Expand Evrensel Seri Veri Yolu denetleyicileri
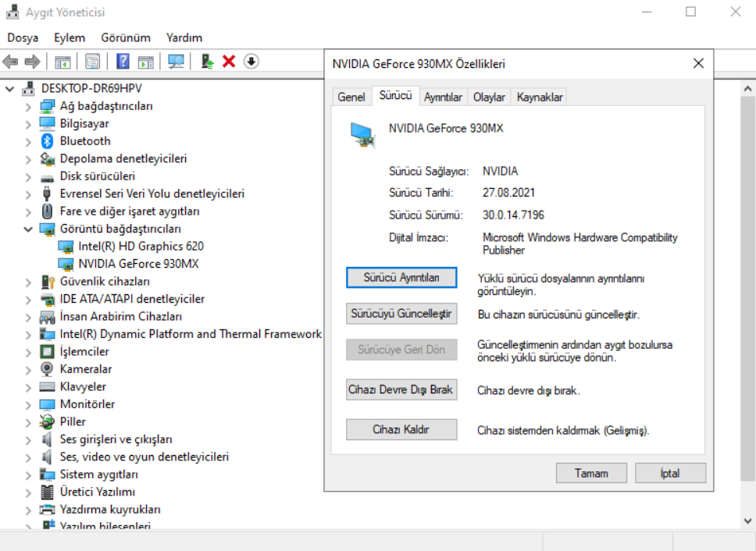 28,194
